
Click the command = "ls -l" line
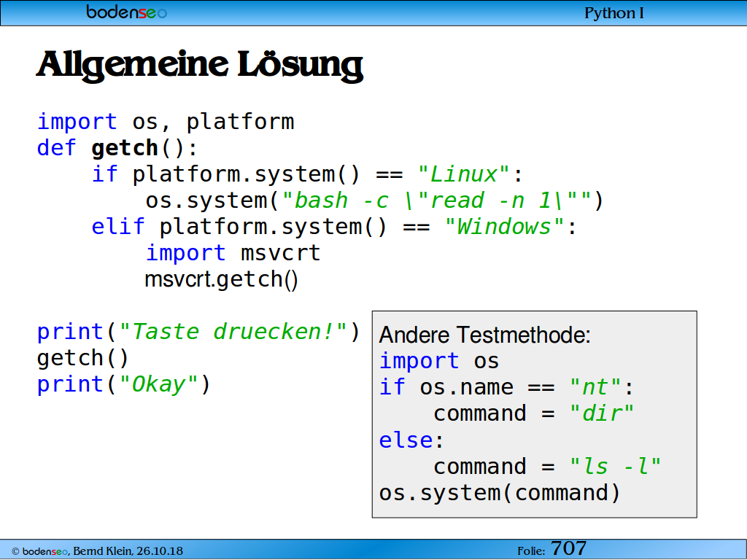[547, 466]
